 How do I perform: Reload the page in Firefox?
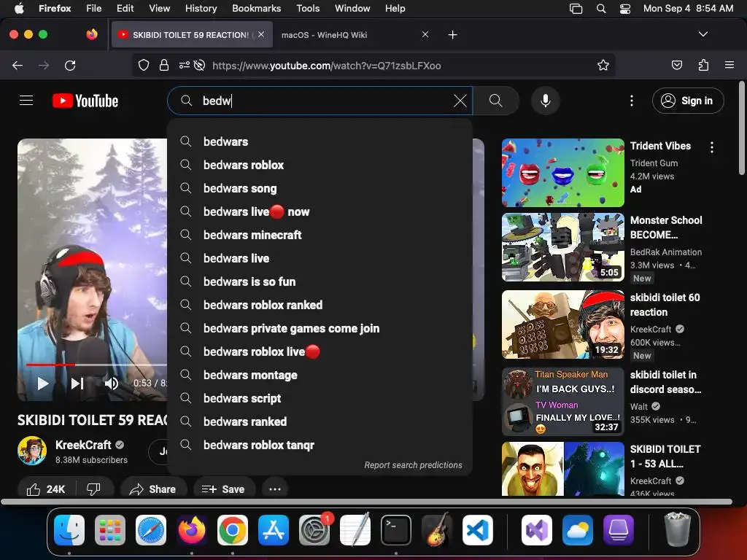click(70, 65)
